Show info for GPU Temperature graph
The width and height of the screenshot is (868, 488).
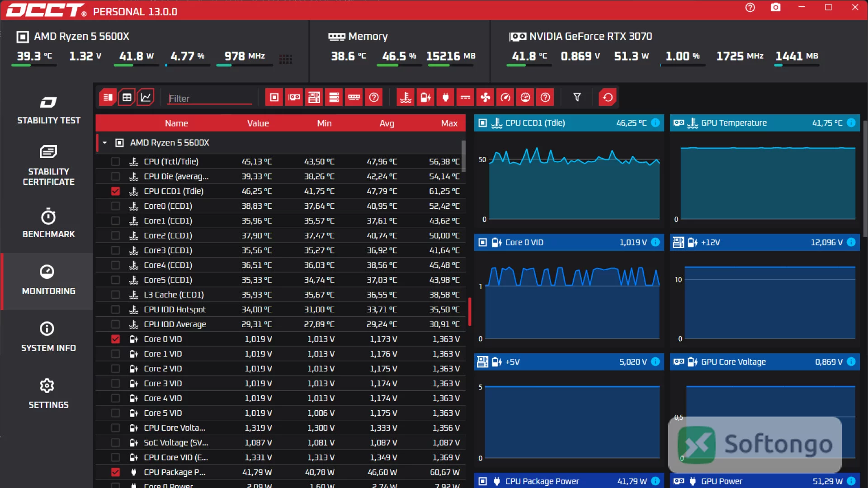click(x=851, y=123)
